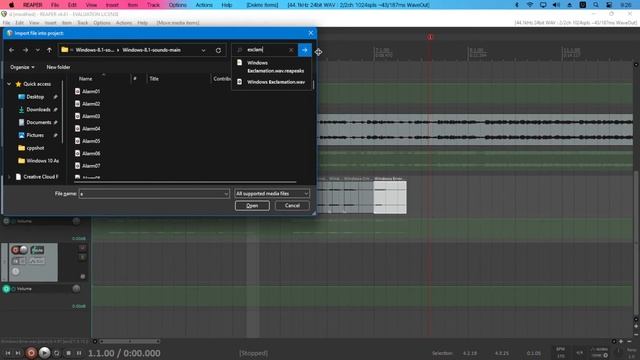Cancel the import dialog
640x360 pixels.
(292, 206)
